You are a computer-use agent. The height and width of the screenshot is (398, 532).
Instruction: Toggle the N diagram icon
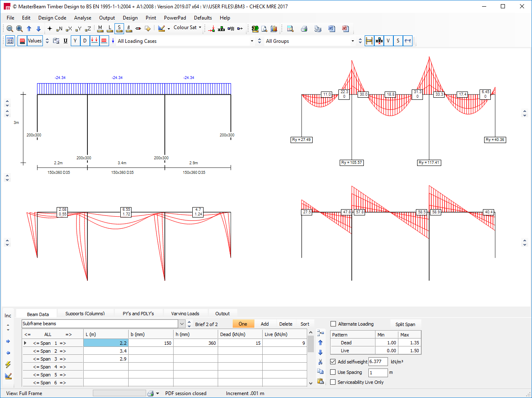point(59,29)
